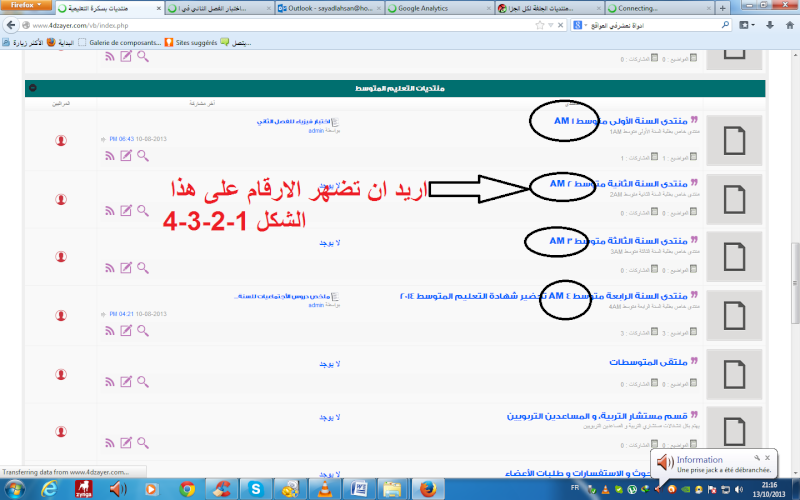Open the ملتقى المتوسطات forum link
The width and height of the screenshot is (800, 500).
648,362
